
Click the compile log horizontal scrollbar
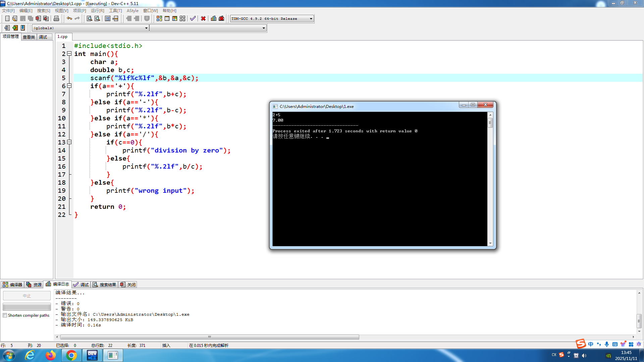(210, 337)
